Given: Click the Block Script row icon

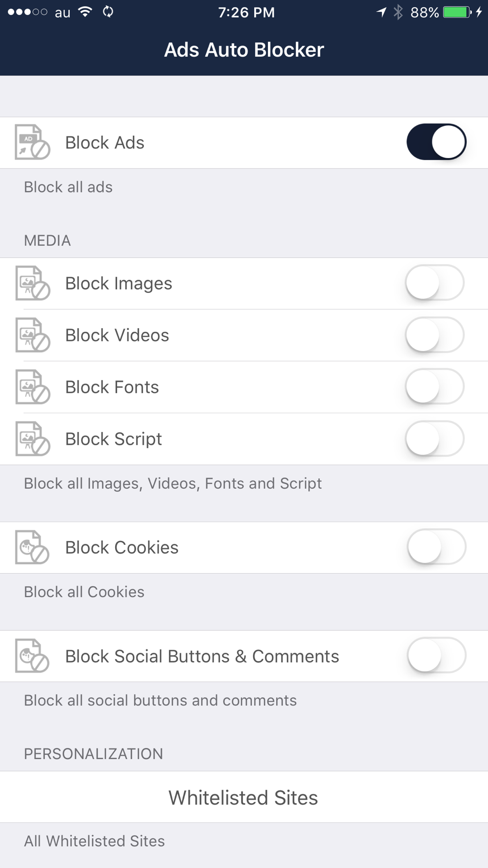Looking at the screenshot, I should point(33,438).
